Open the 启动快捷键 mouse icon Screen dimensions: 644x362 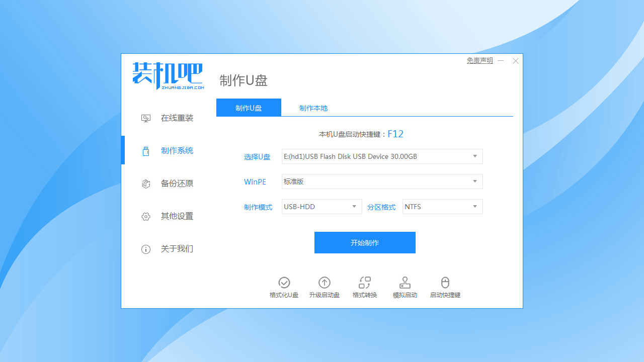coord(445,283)
